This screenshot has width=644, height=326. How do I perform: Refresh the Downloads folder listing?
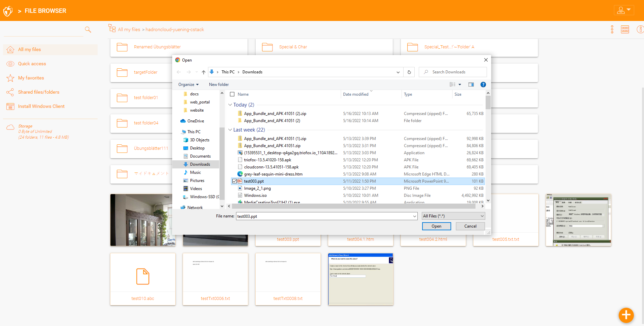(409, 72)
